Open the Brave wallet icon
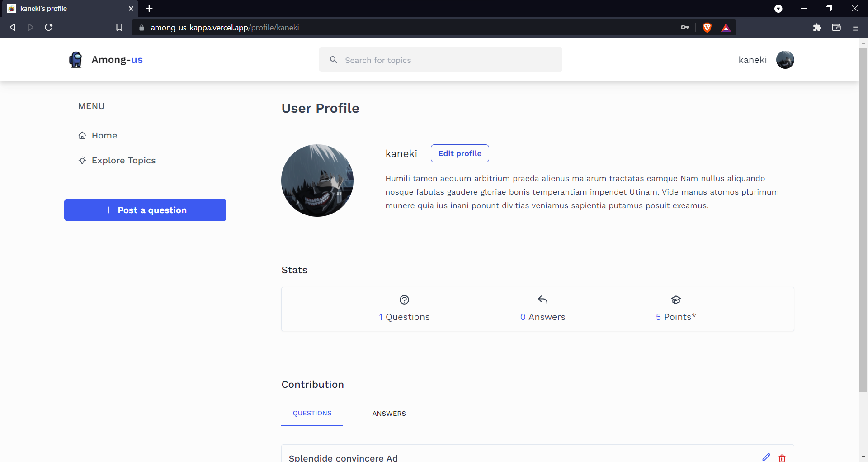 click(836, 27)
